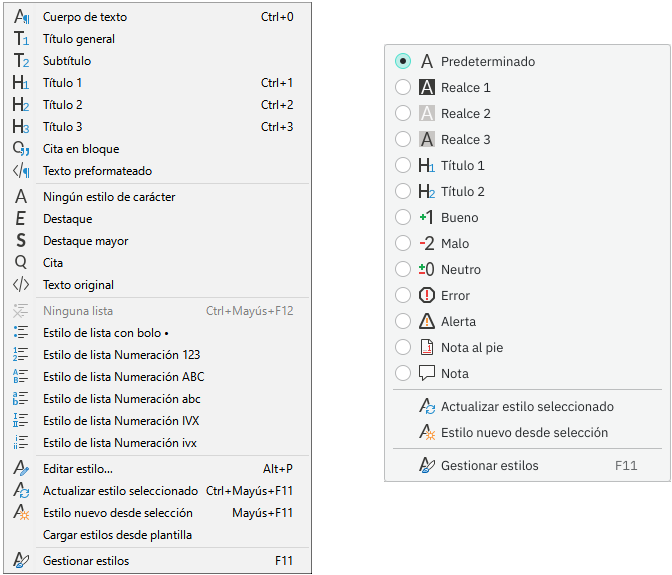This screenshot has height=575, width=672.
Task: Click the Nota al pie page icon
Action: pyautogui.click(x=426, y=347)
